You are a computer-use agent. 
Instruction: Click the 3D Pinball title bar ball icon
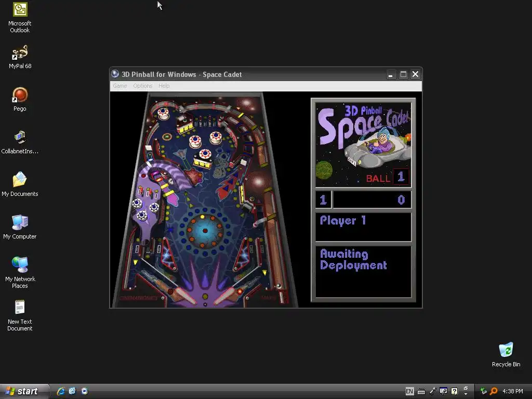(115, 74)
